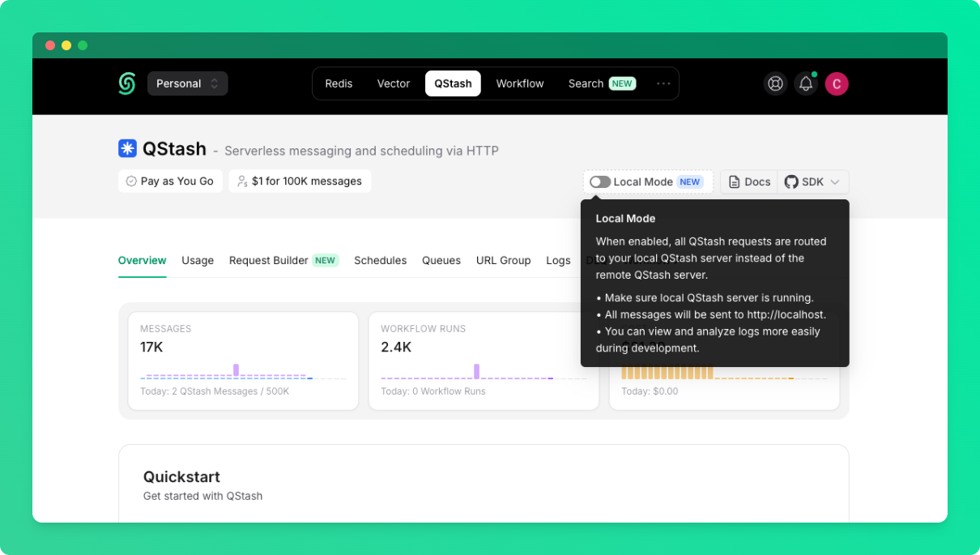Viewport: 980px width, 555px height.
Task: Click 'Today: 0 Workflow Runs' text
Action: (x=433, y=391)
